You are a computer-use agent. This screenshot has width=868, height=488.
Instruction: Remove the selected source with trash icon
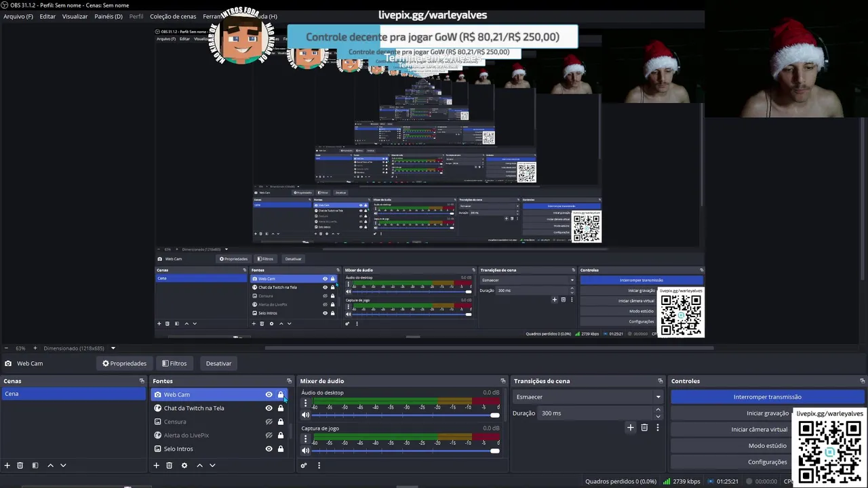pos(170,466)
